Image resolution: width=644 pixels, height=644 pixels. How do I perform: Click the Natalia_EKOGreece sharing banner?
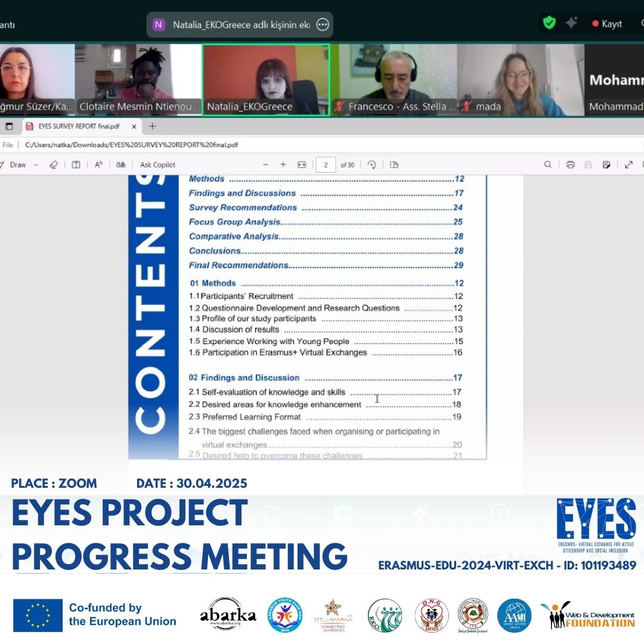click(x=240, y=24)
